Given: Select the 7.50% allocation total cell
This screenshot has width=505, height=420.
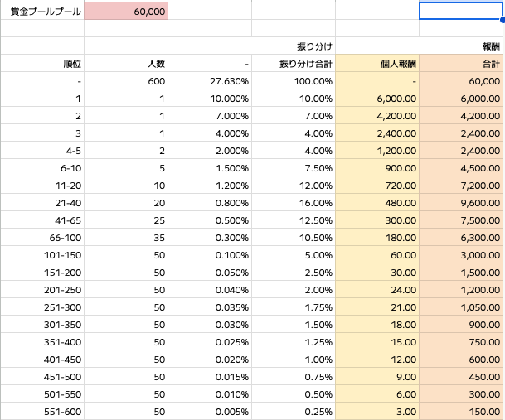Looking at the screenshot, I should click(294, 167).
